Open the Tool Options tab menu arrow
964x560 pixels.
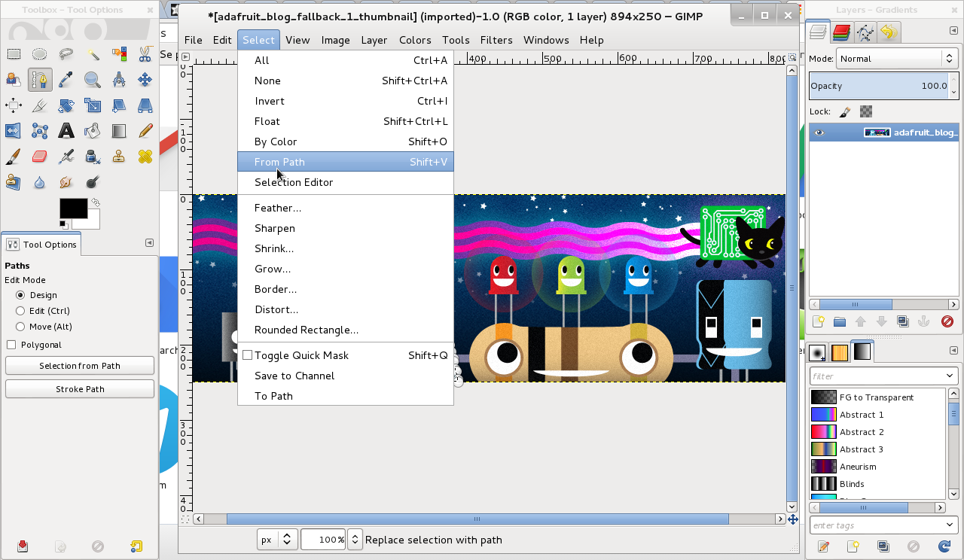click(149, 243)
